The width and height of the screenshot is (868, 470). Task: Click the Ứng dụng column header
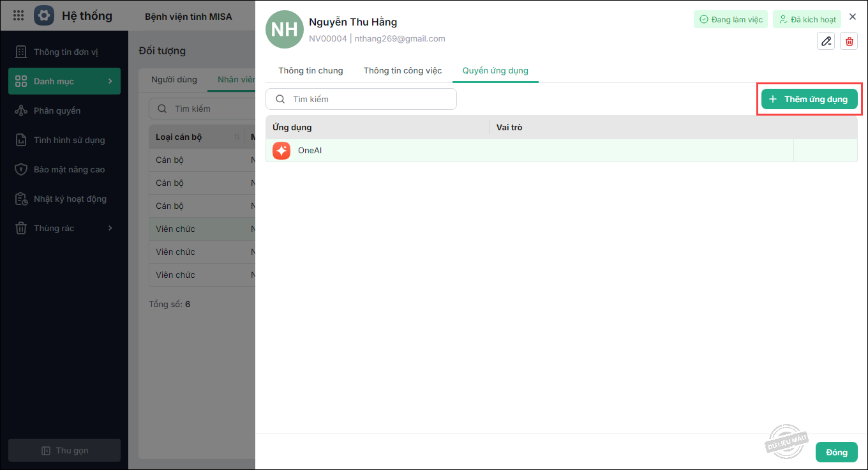coord(378,127)
